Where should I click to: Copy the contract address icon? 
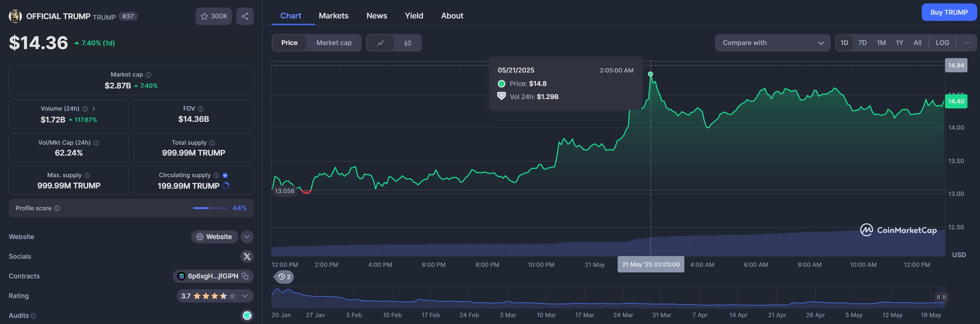[245, 276]
